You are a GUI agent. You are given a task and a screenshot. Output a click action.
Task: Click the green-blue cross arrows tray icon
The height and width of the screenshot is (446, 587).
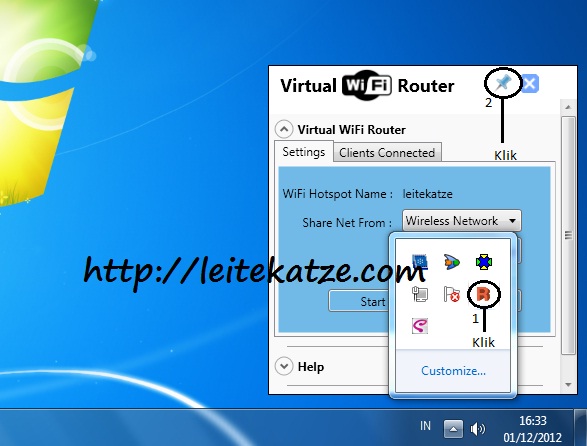tap(484, 262)
